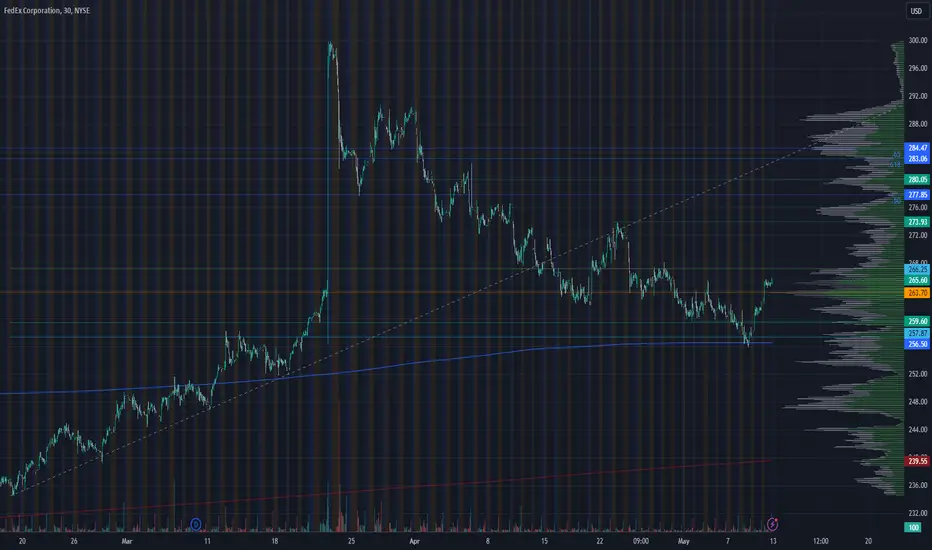Image resolution: width=932 pixels, height=550 pixels.
Task: Click the 252.00 price axis tick
Action: [x=918, y=374]
